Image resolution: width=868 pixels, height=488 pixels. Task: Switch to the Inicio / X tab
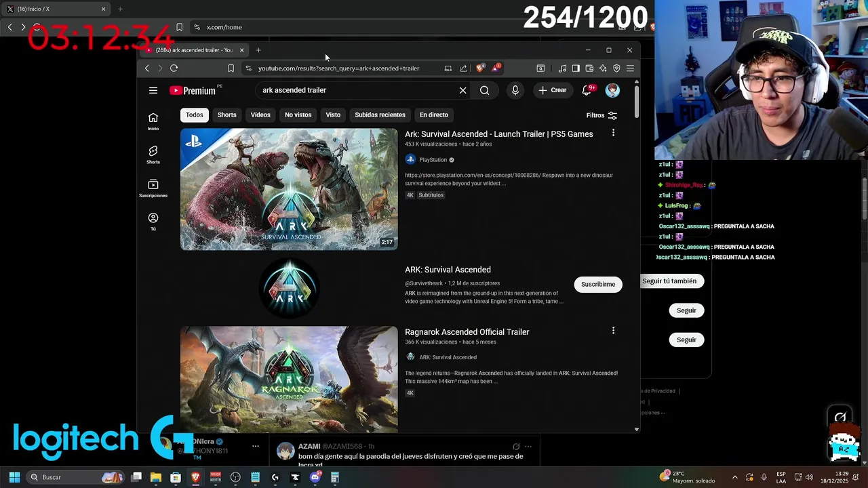coord(56,9)
